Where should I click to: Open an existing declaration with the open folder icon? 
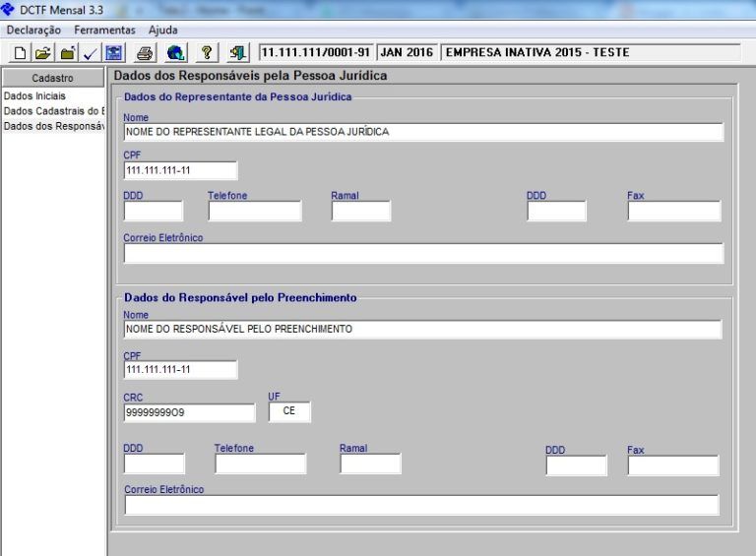coord(43,52)
